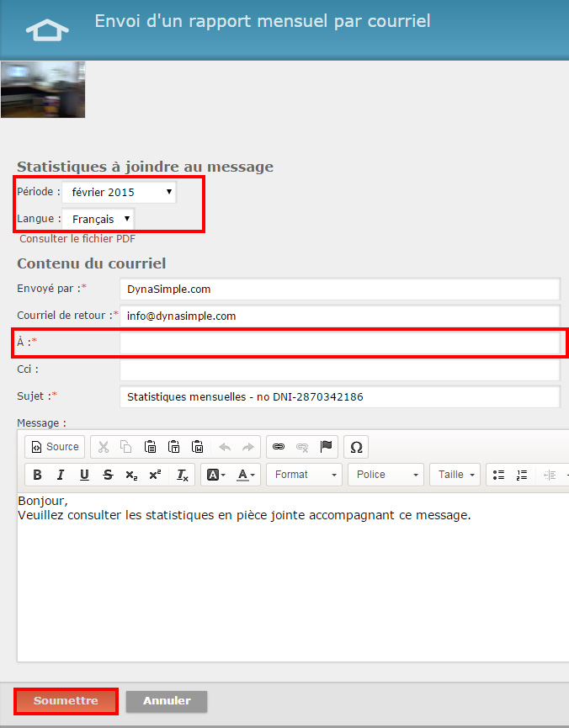
Task: Open special characters with Omega icon
Action: click(x=356, y=447)
